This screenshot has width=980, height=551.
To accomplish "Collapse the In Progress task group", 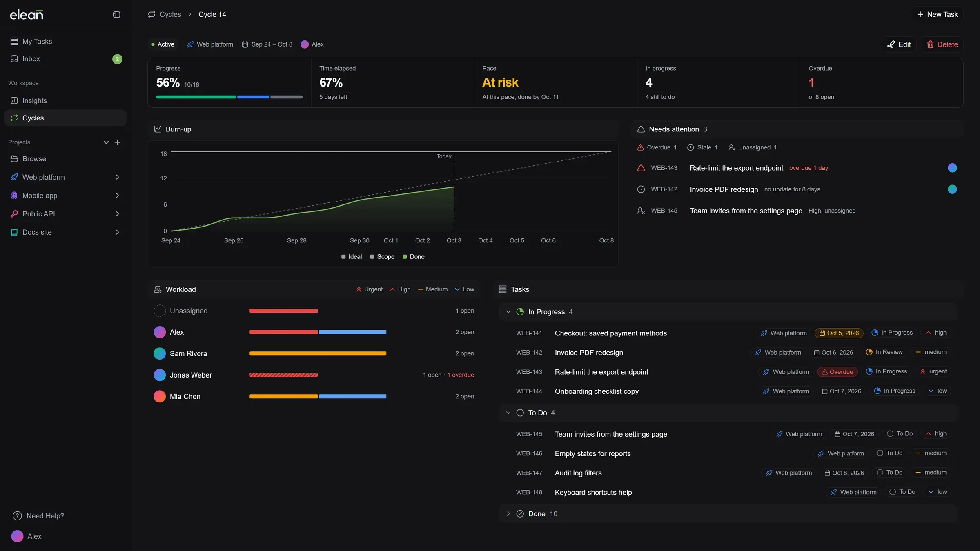I will 508,312.
